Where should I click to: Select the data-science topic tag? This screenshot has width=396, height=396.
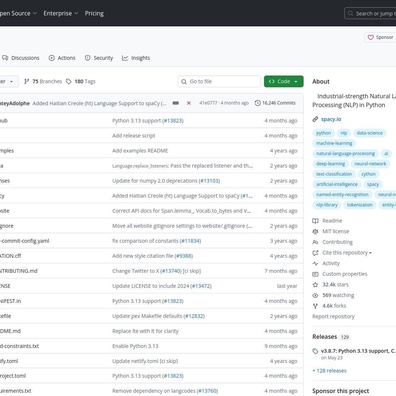click(x=370, y=133)
